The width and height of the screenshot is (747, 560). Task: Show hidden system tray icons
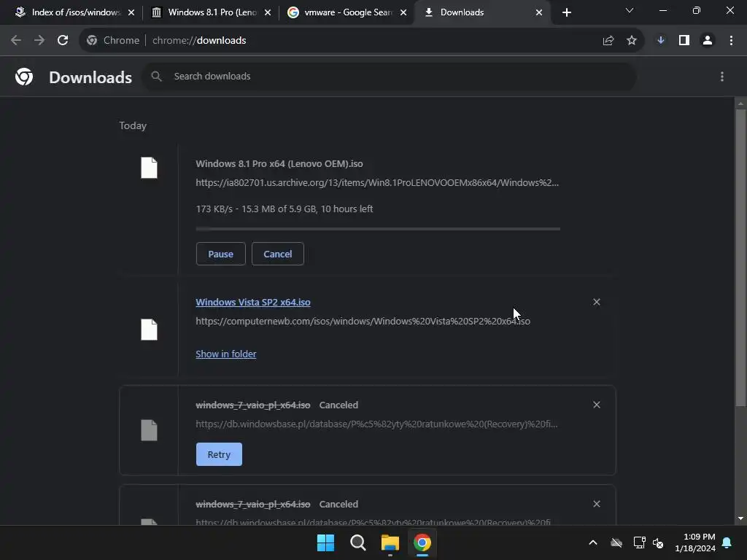point(592,542)
